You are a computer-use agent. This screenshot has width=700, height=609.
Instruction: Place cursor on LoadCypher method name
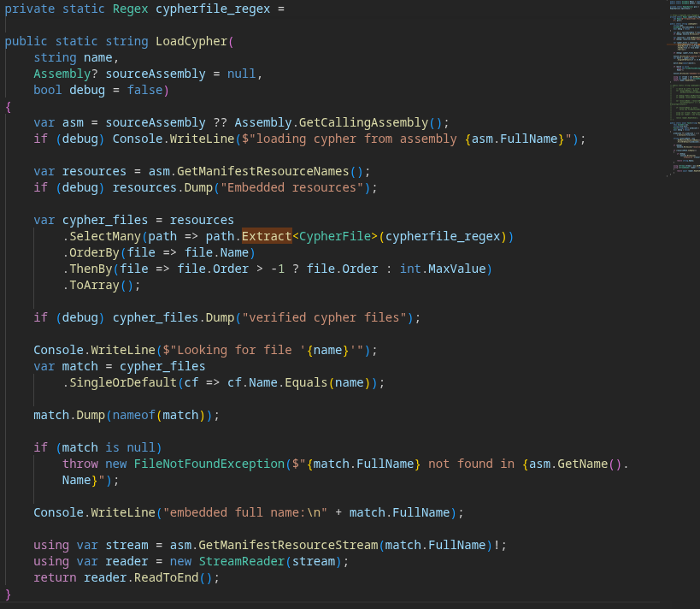(191, 41)
